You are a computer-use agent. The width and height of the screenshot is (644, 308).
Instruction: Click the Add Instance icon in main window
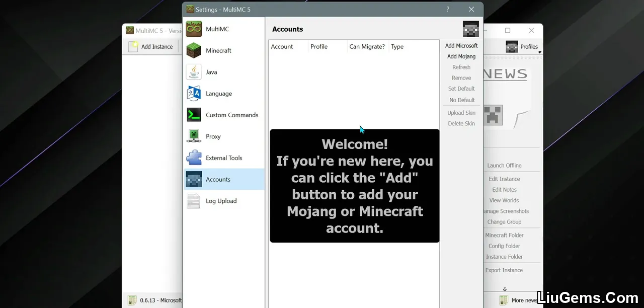133,47
